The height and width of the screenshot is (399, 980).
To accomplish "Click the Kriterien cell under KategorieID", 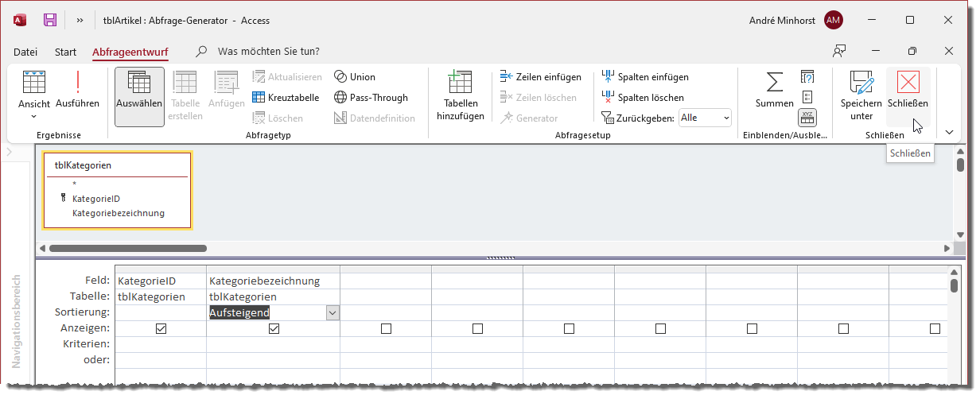I will point(160,344).
